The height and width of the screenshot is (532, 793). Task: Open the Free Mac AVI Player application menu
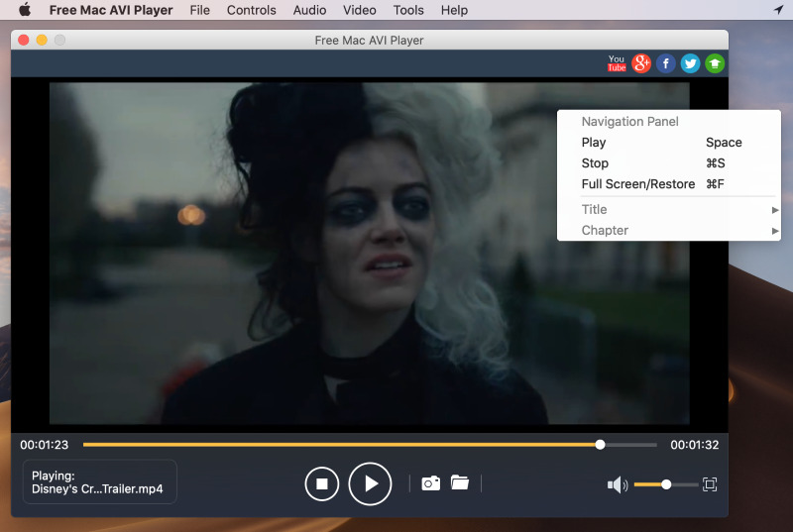111,10
